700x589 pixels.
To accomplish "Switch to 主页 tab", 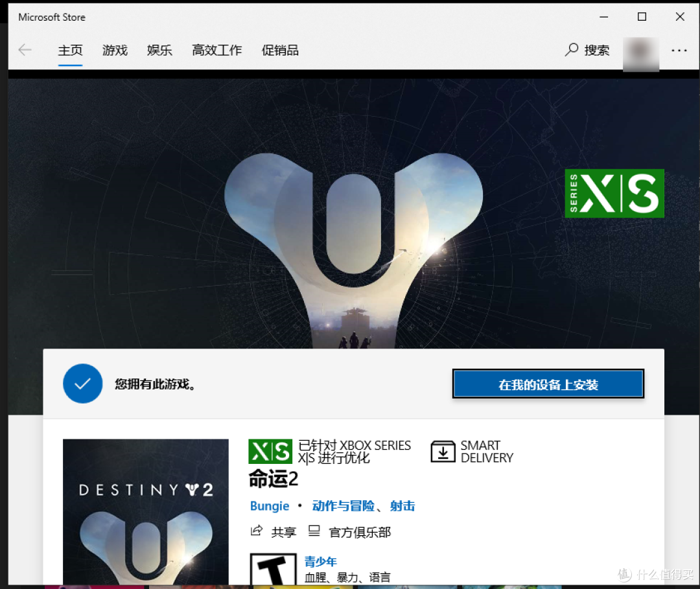I will click(70, 50).
